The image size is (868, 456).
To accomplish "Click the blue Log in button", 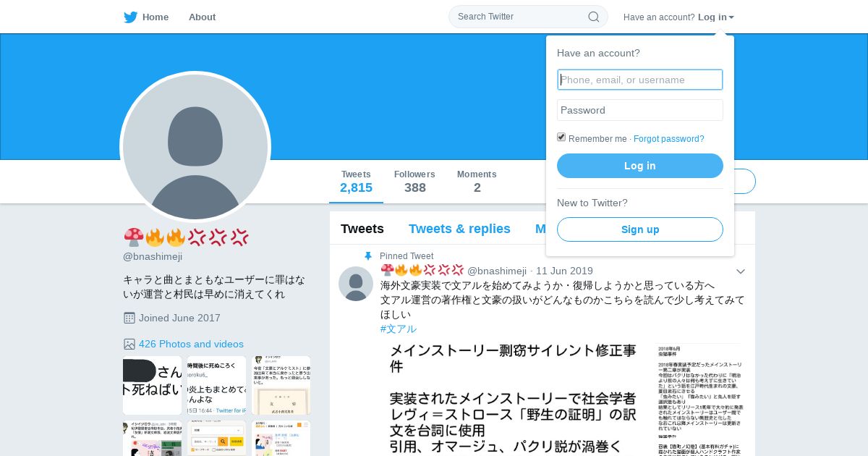I will (x=640, y=166).
